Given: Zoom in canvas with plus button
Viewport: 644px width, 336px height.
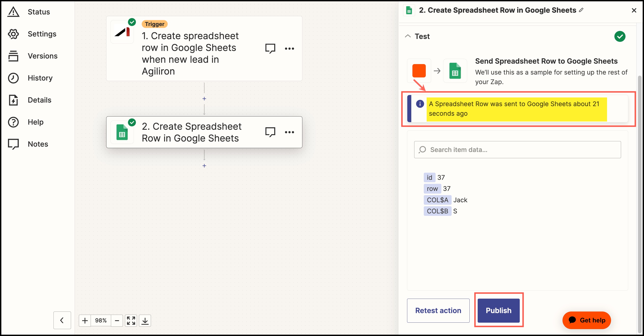Looking at the screenshot, I should coord(85,320).
